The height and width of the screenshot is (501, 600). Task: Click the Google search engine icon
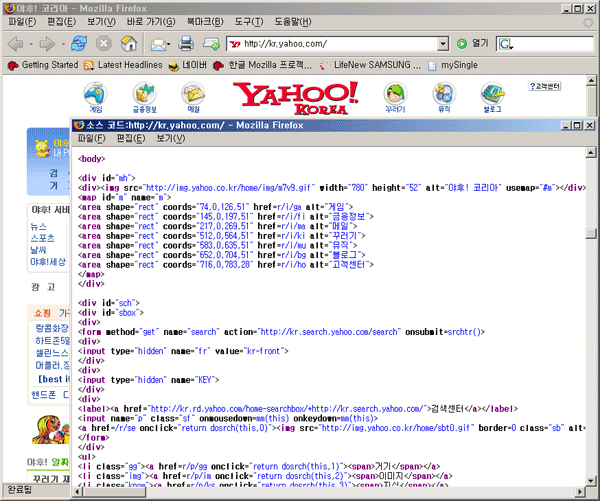[505, 44]
